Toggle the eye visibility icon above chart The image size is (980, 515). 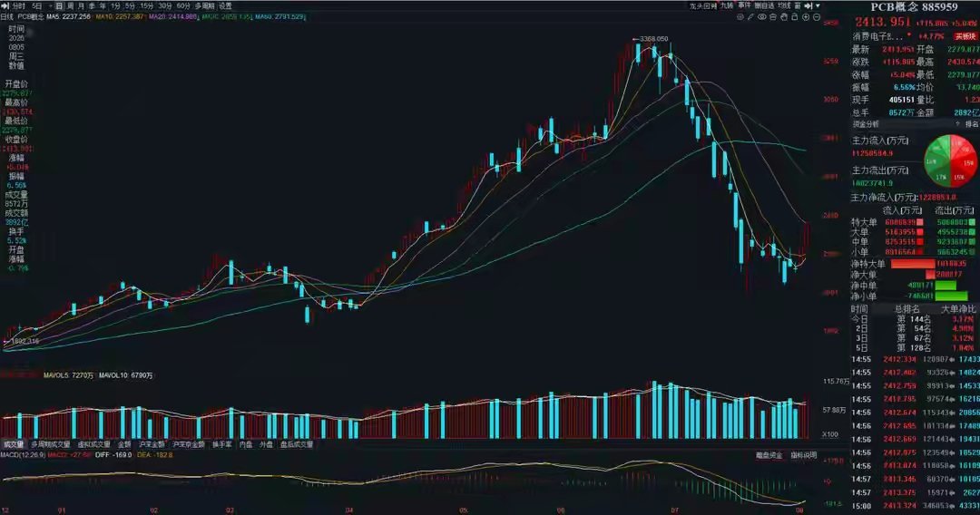point(762,17)
